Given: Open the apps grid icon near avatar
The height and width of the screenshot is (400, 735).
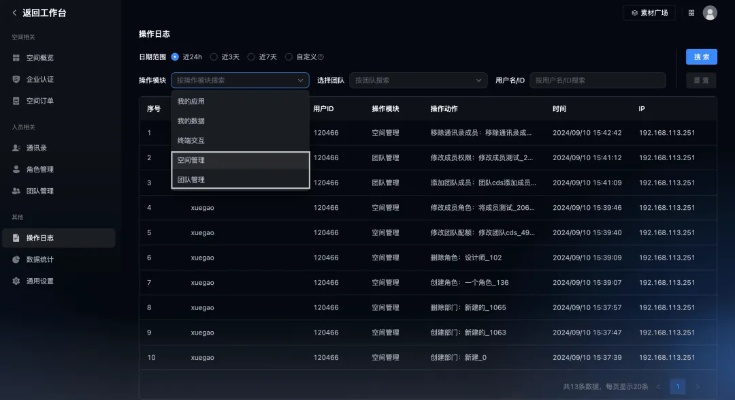Looking at the screenshot, I should click(691, 13).
